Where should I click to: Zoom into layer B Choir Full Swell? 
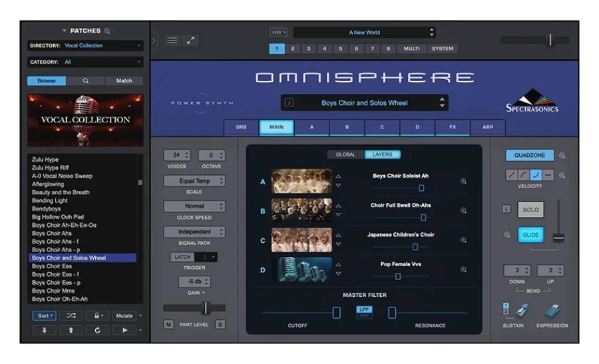click(463, 210)
